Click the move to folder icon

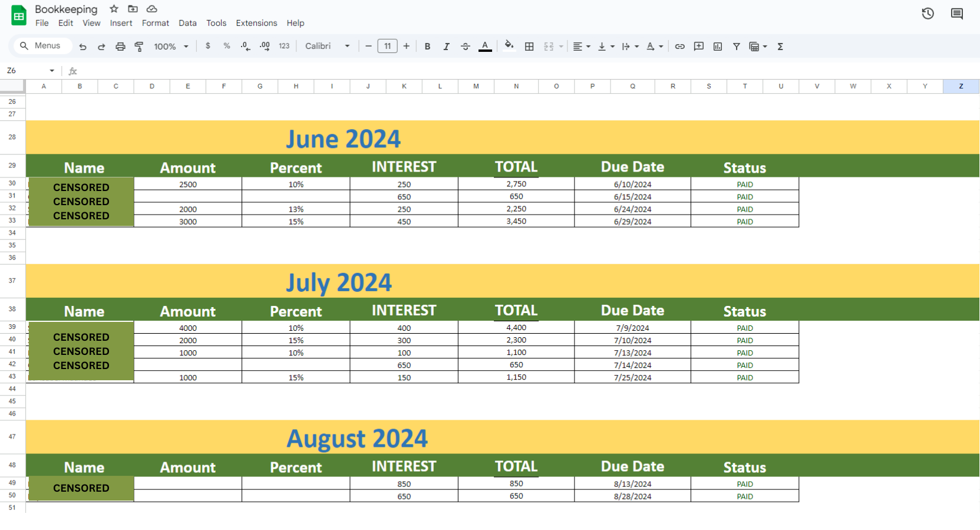click(x=133, y=9)
